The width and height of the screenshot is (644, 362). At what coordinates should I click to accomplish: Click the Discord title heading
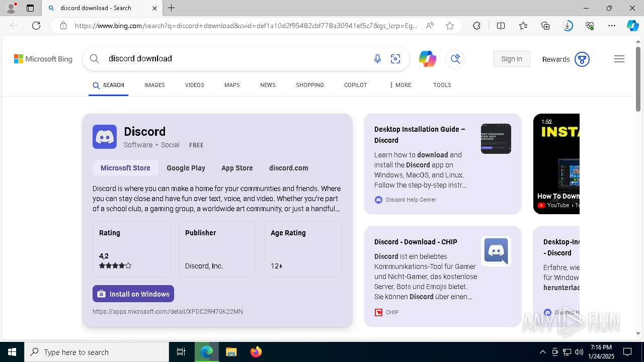click(x=144, y=132)
